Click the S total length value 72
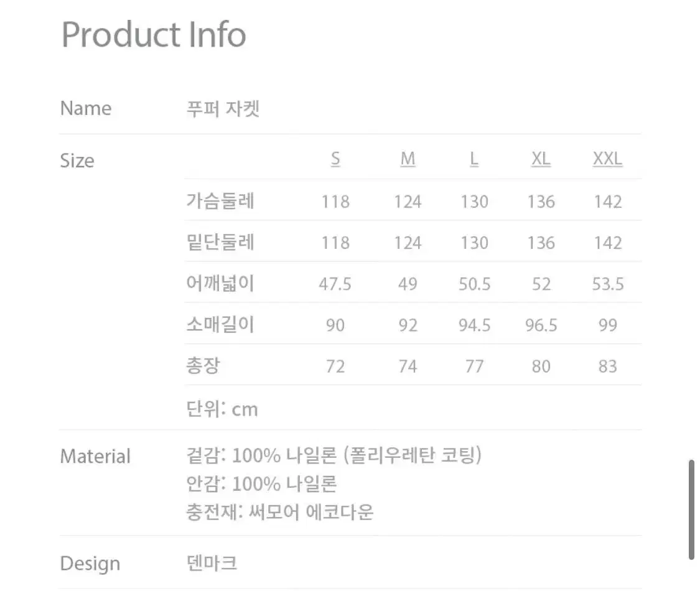Image resolution: width=700 pixels, height=591 pixels. [x=335, y=366]
